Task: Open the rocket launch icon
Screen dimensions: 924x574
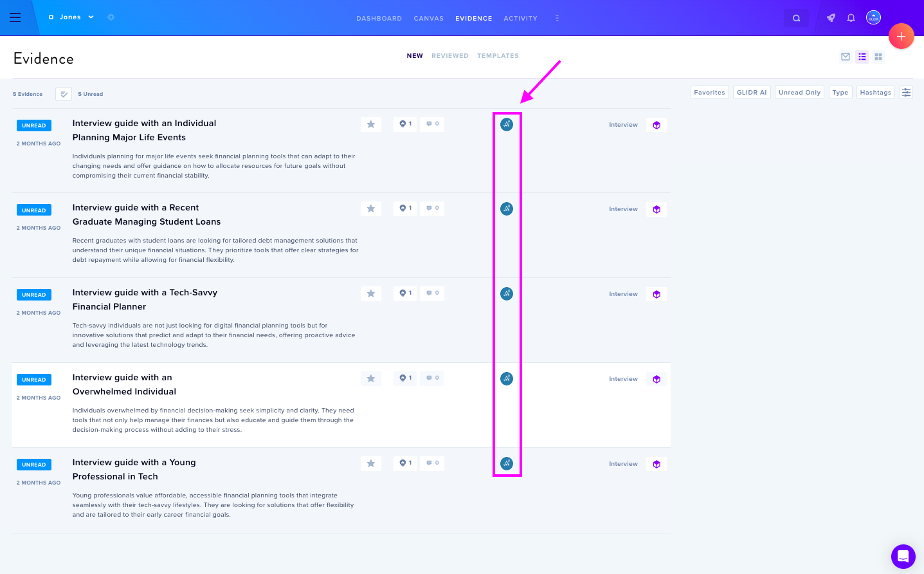Action: coord(831,18)
